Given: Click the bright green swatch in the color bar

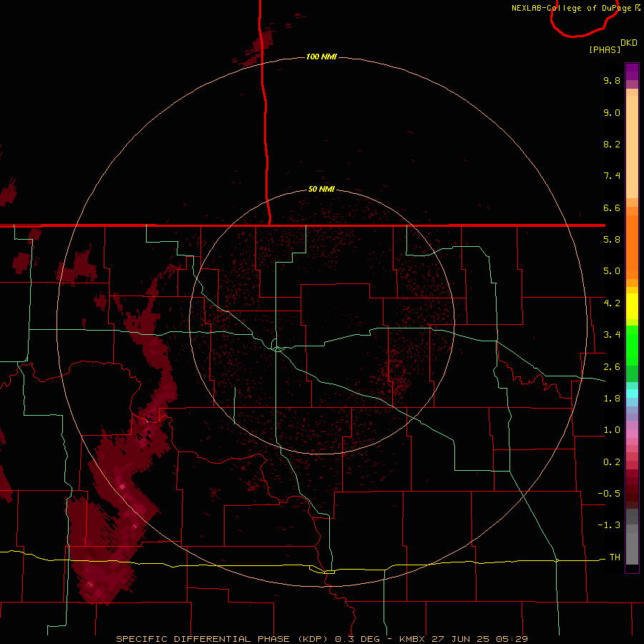Looking at the screenshot, I should [632, 346].
